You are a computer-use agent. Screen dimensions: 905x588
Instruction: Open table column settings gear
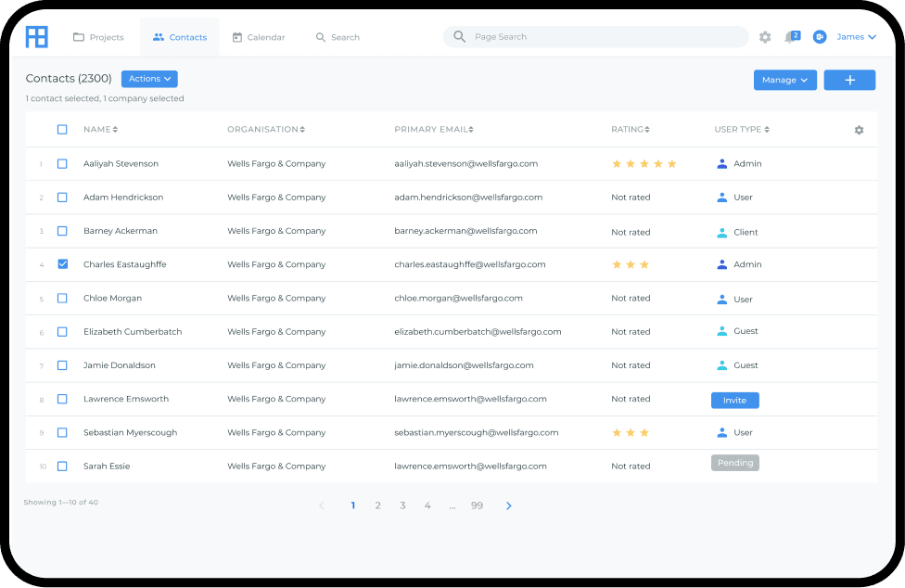(859, 130)
